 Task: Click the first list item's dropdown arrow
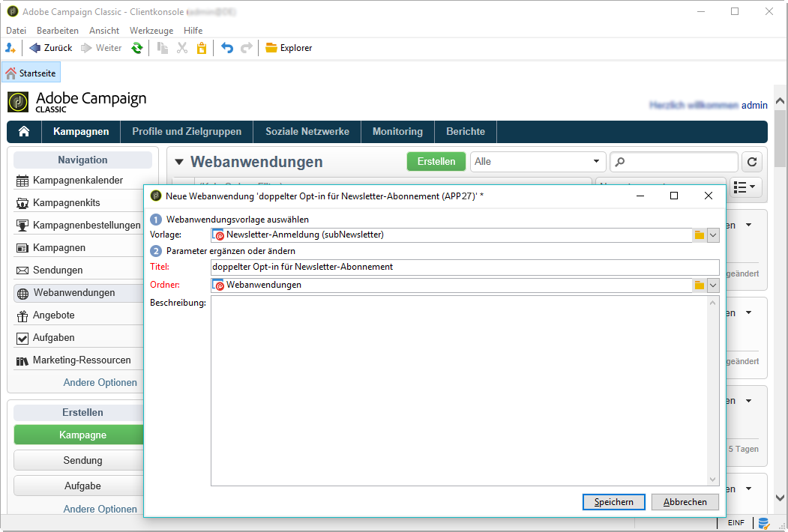point(749,225)
